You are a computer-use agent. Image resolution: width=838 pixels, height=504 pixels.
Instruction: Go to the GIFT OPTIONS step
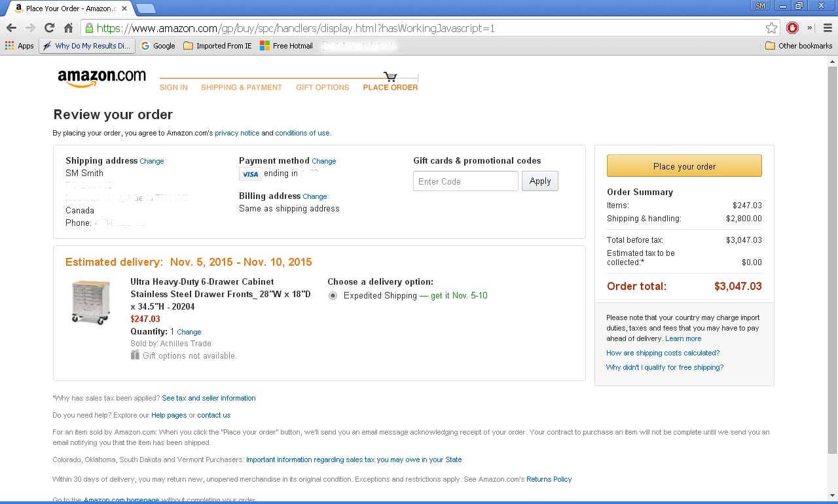tap(323, 87)
